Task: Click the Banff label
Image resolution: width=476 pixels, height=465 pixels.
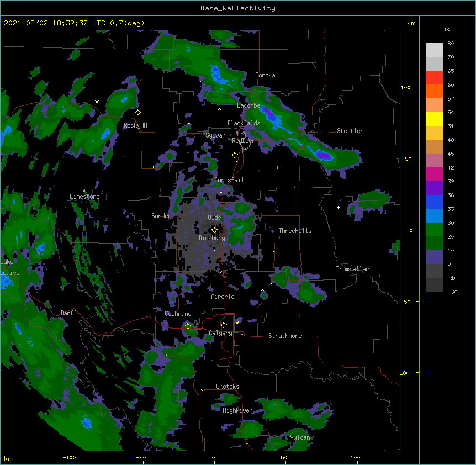Action: point(68,313)
